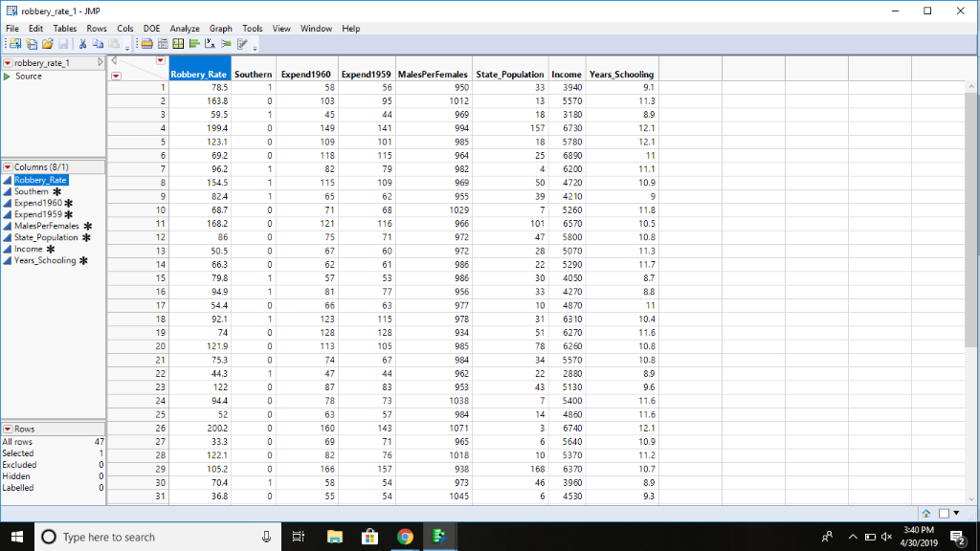Toggle the asterisk beside MalesPerFemales
This screenshot has height=551, width=980.
pyautogui.click(x=88, y=226)
